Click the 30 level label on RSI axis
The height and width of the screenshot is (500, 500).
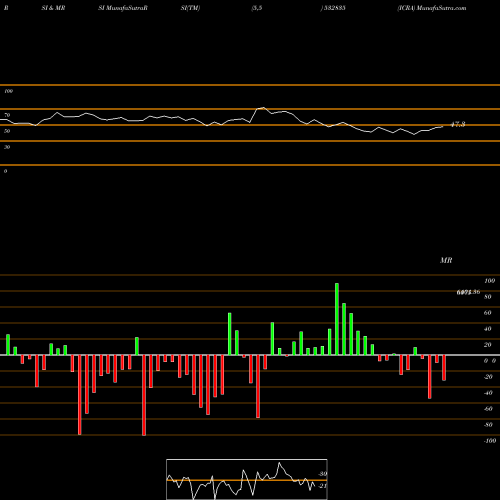[x=7, y=147]
